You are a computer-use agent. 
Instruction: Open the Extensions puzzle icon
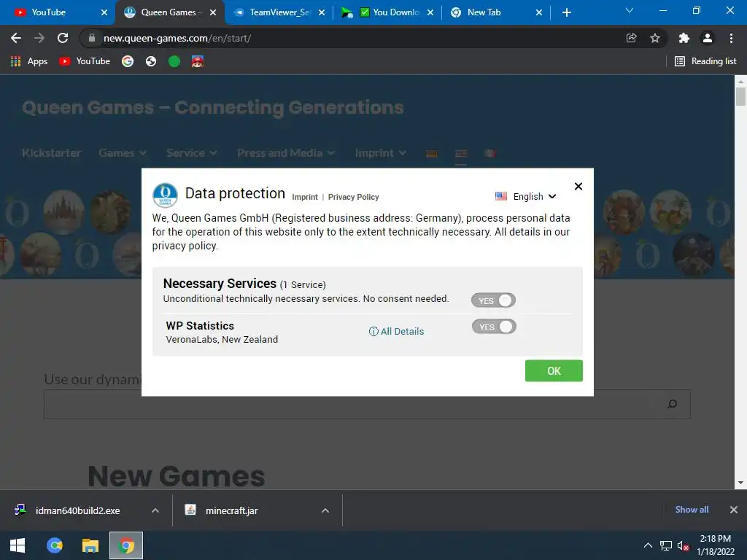(684, 38)
